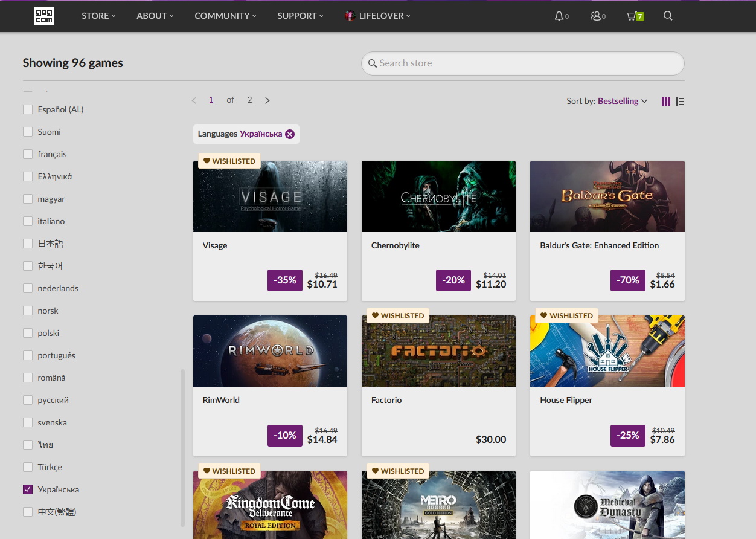This screenshot has width=756, height=539.
Task: Open the Medieval Dynasty cover image
Action: [607, 505]
